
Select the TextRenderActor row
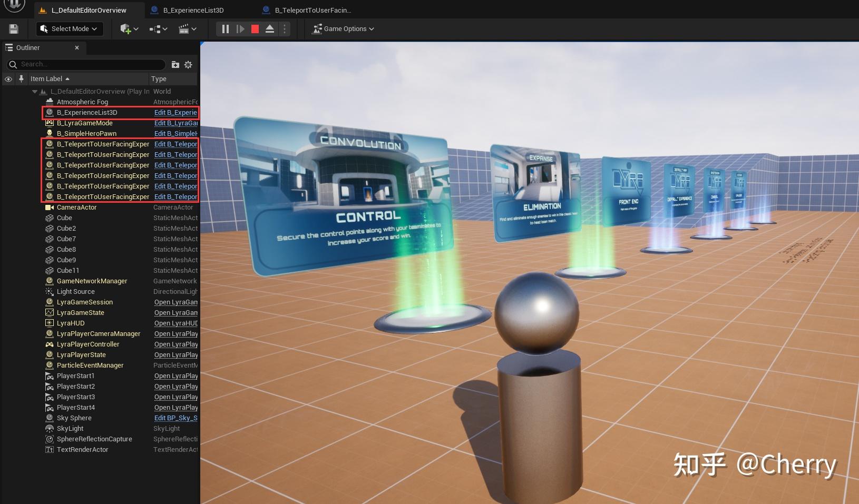tap(82, 450)
